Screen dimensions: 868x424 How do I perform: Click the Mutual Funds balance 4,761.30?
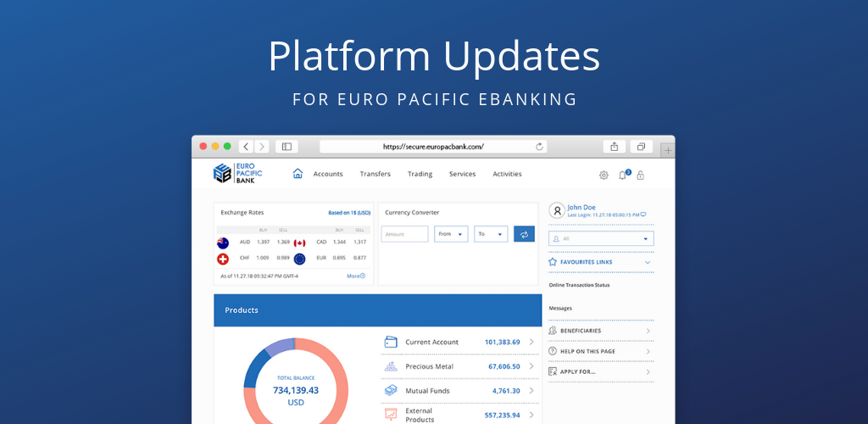coord(507,391)
